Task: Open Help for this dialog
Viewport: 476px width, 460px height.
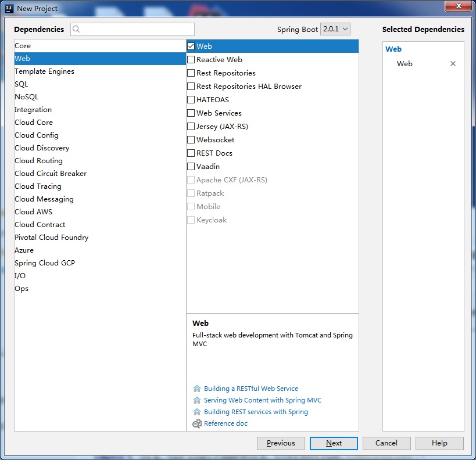Action: click(439, 443)
